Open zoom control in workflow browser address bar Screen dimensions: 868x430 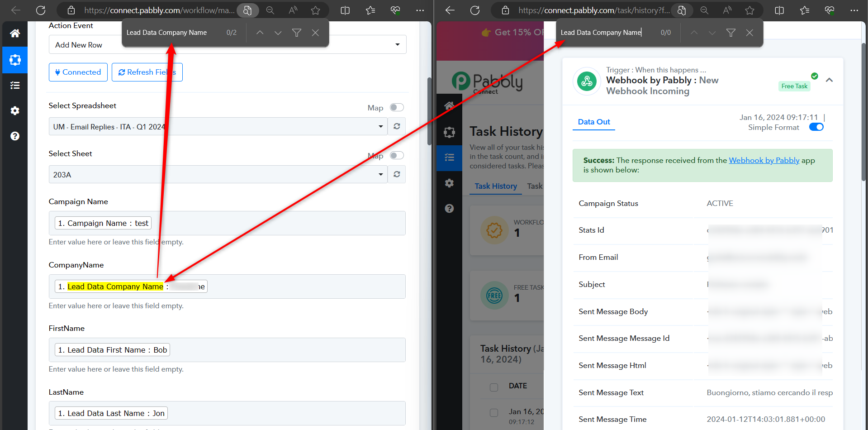click(x=270, y=10)
